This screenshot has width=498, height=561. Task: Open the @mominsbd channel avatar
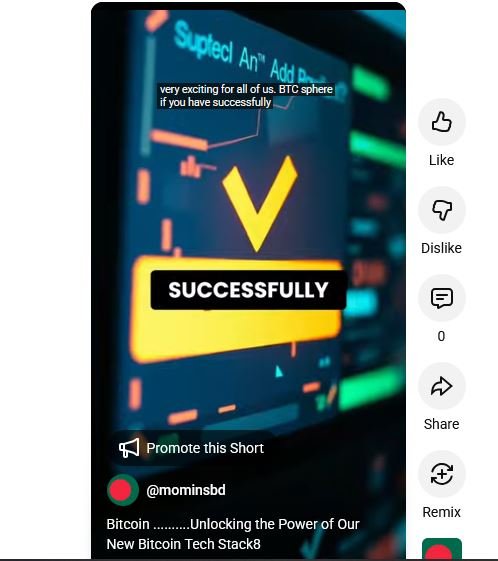pyautogui.click(x=123, y=490)
